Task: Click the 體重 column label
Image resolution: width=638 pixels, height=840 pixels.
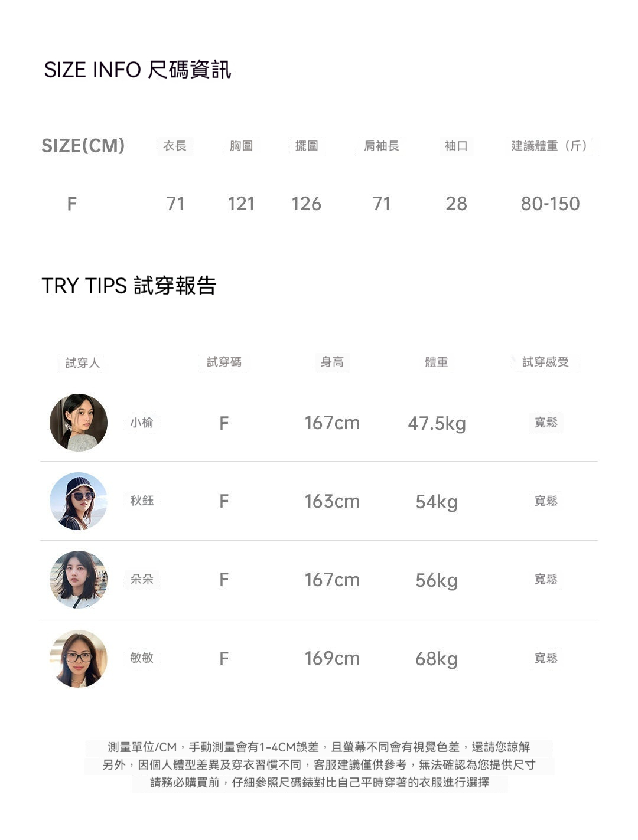Action: 437,362
